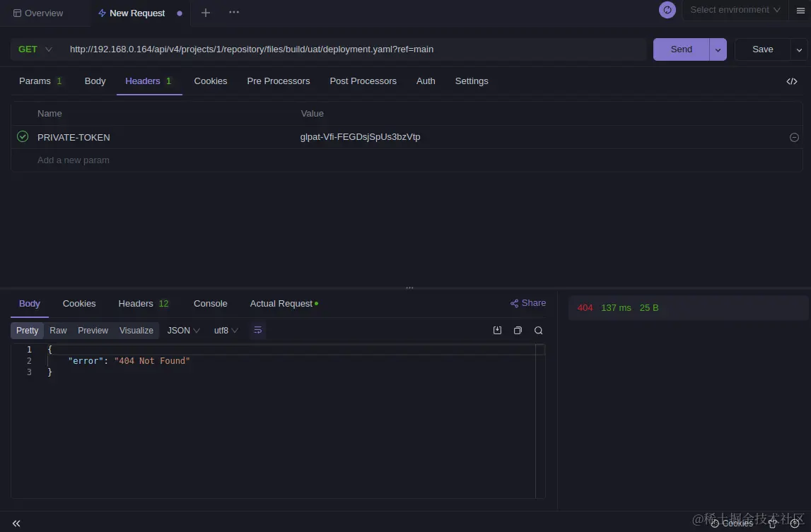Switch to the request Body tab
Screen dimensions: 811x532
(95, 81)
